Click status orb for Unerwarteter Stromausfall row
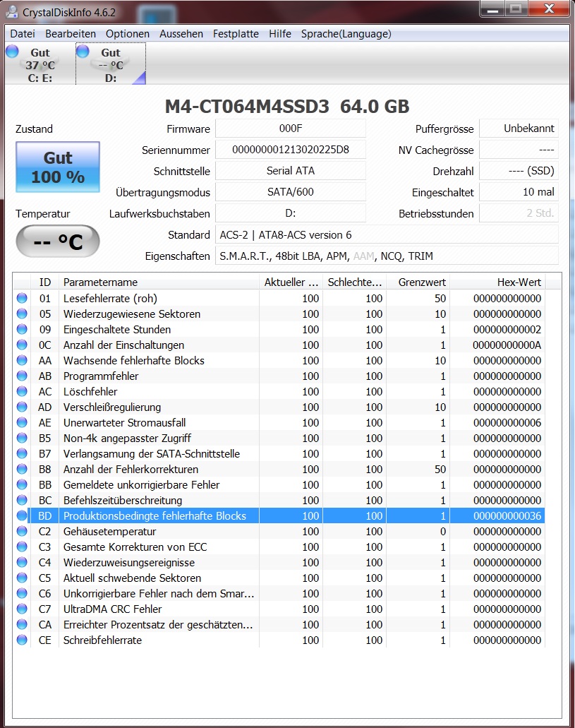 point(22,422)
